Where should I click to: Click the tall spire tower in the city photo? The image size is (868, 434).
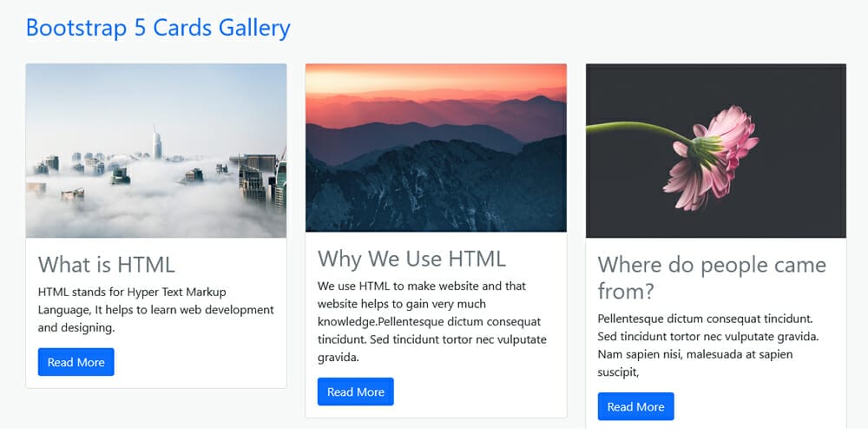pyautogui.click(x=157, y=143)
